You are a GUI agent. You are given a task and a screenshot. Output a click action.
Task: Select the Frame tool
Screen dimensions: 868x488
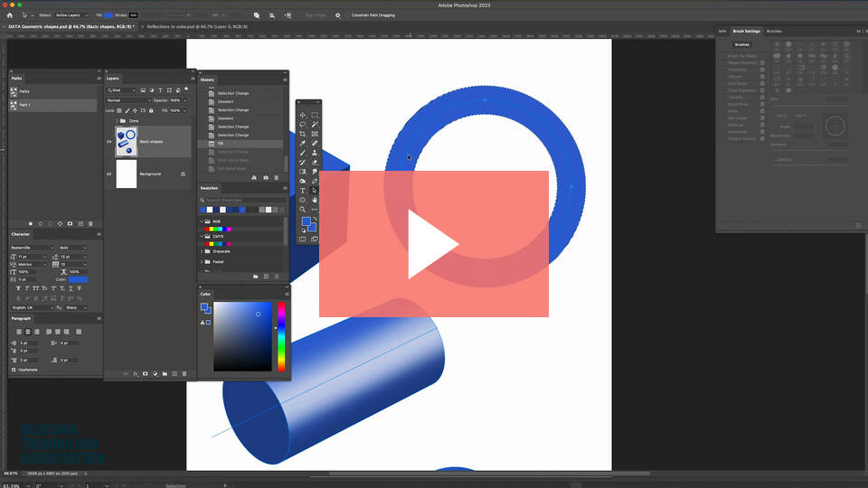[315, 134]
